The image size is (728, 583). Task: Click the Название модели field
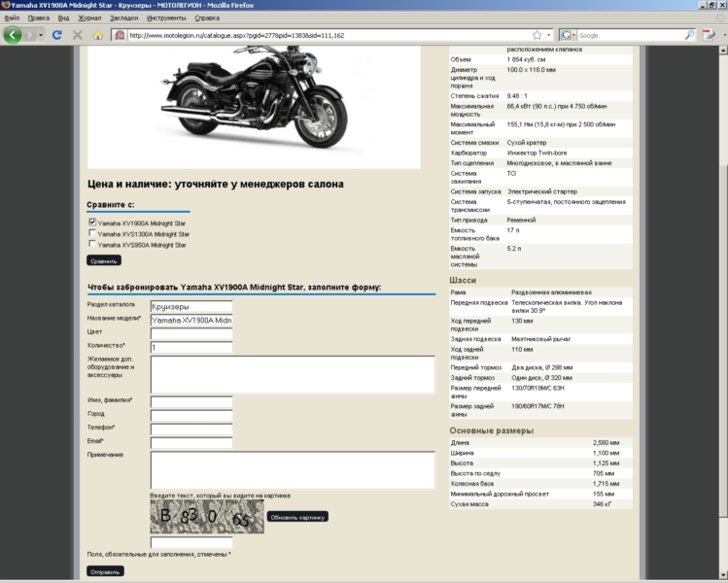[x=191, y=321]
